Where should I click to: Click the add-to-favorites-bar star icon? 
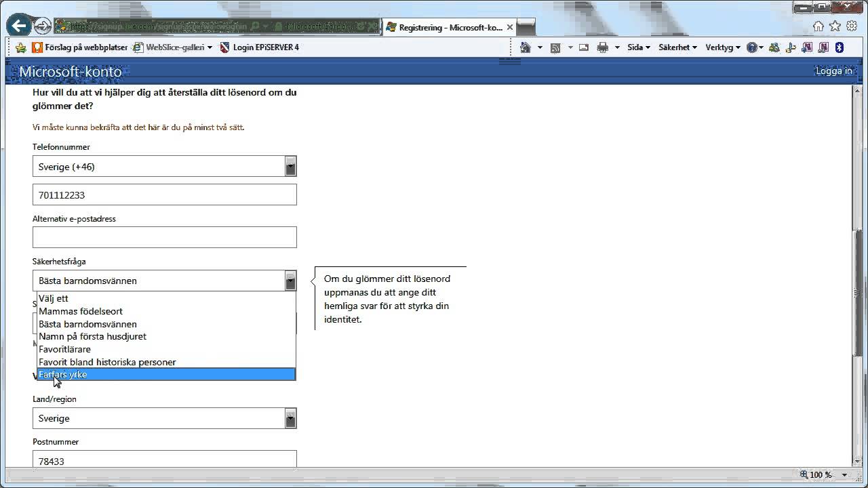pyautogui.click(x=20, y=47)
